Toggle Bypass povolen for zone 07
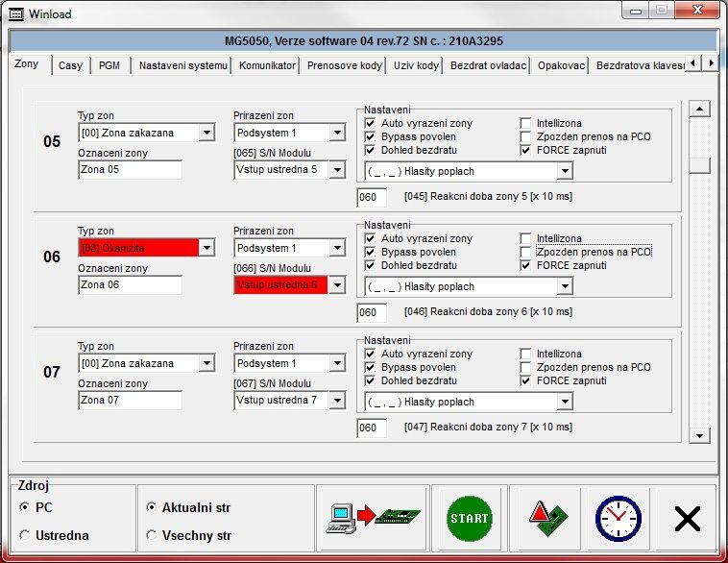The width and height of the screenshot is (728, 563). (370, 367)
